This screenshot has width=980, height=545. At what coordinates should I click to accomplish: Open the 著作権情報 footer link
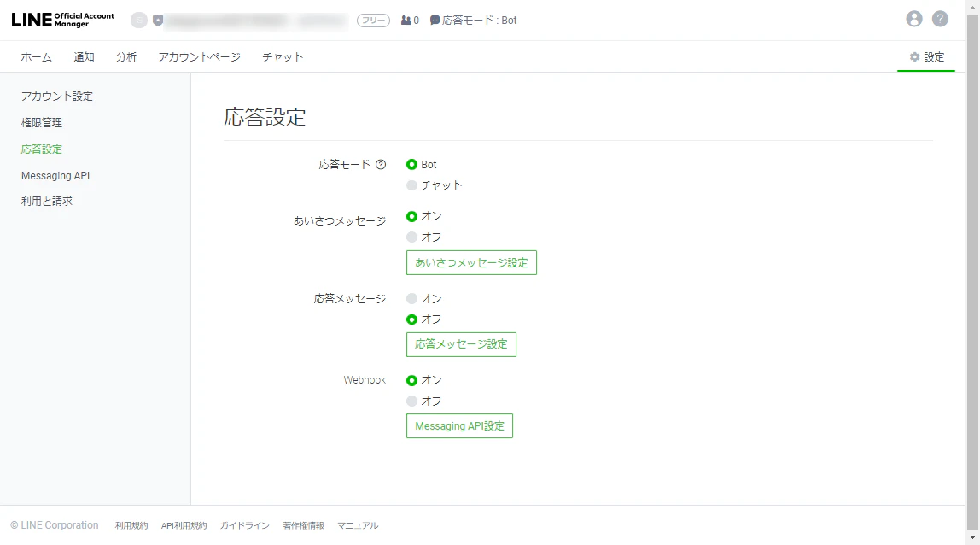pos(303,525)
